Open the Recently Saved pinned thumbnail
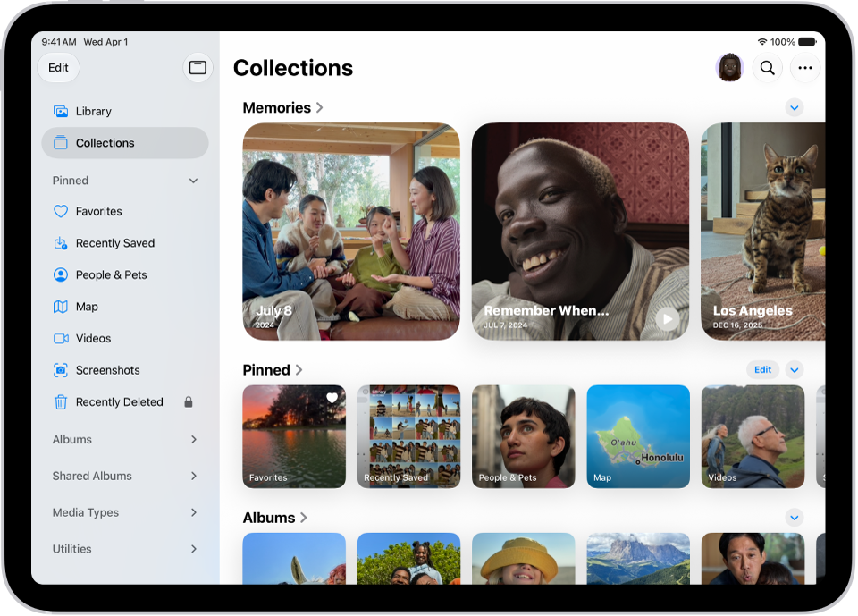Screen dimensions: 858x616 pos(408,436)
